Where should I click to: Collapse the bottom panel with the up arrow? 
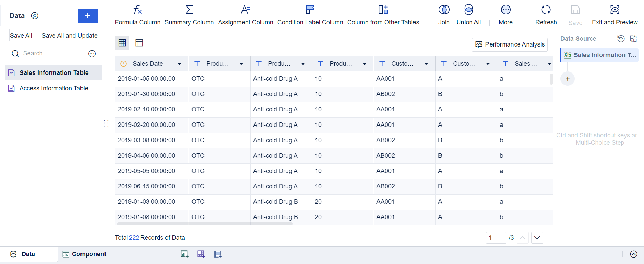(x=634, y=254)
